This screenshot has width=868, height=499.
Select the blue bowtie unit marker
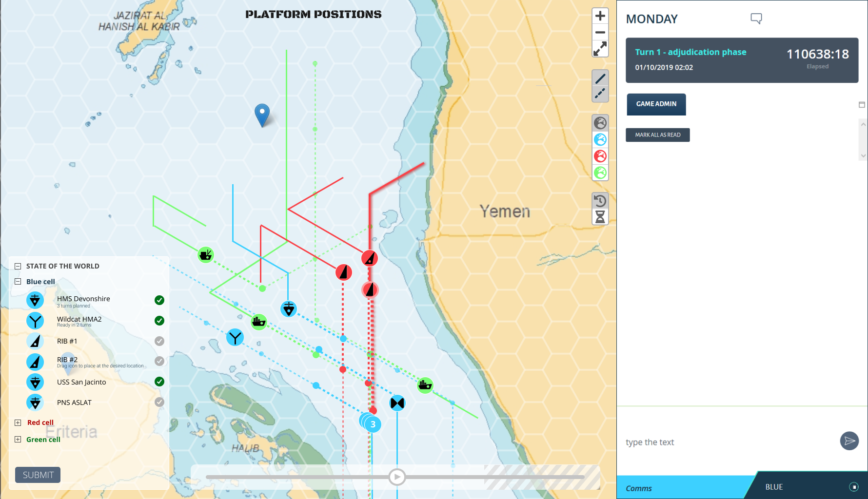tap(397, 403)
